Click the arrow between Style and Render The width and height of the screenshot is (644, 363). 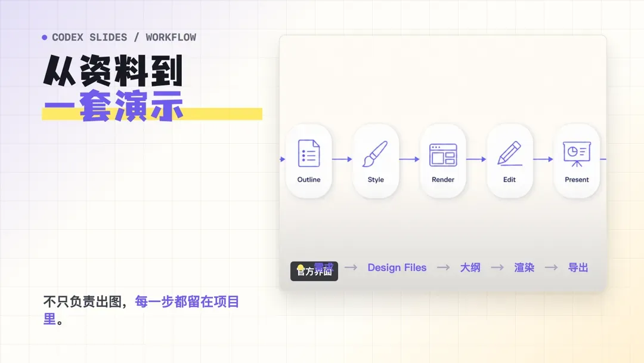pyautogui.click(x=409, y=159)
